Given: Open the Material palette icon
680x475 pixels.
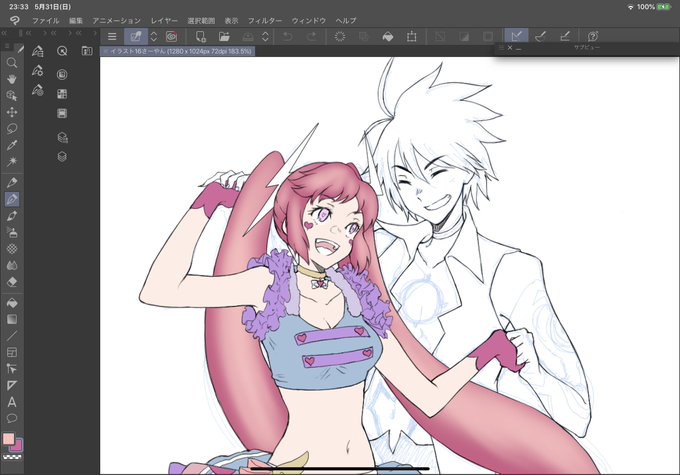Looking at the screenshot, I should [x=87, y=51].
